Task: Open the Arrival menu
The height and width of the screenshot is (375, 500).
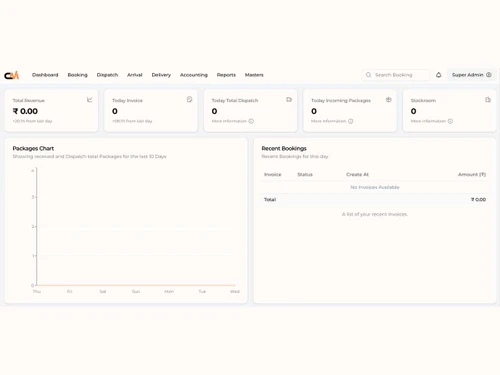Action: 135,75
